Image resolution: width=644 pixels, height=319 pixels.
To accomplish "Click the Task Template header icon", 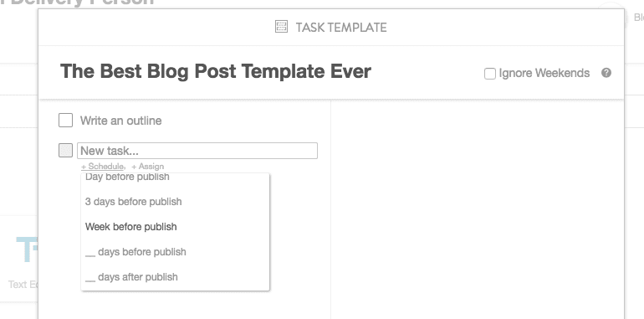I will pyautogui.click(x=281, y=27).
